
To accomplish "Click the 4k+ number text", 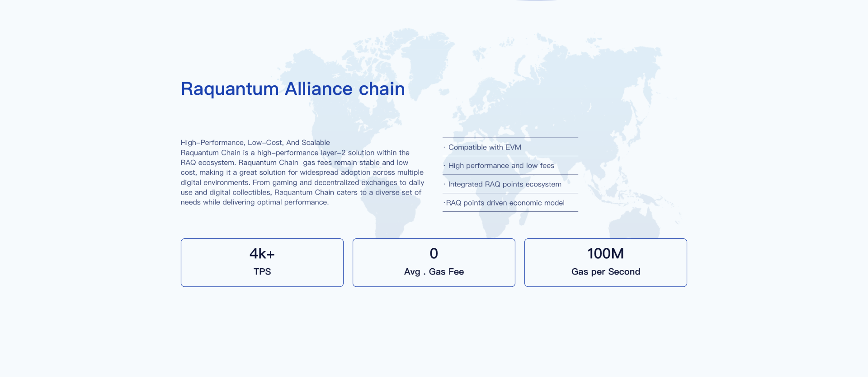I will pos(262,254).
